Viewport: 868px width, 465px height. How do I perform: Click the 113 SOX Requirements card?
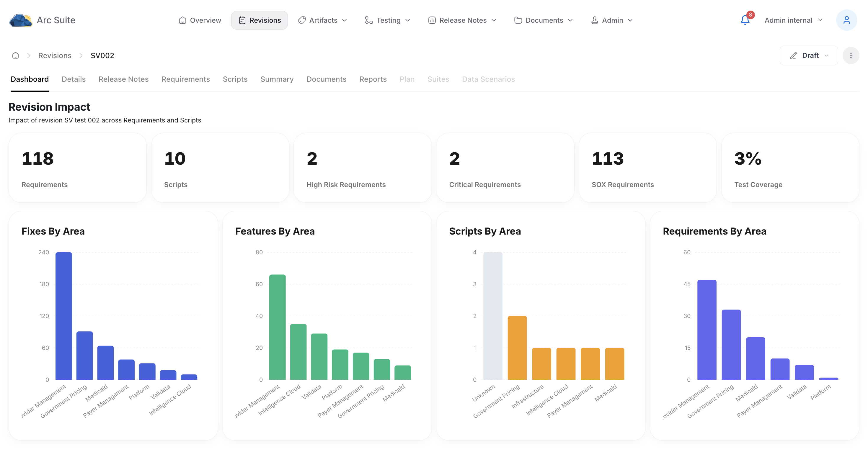coord(648,168)
